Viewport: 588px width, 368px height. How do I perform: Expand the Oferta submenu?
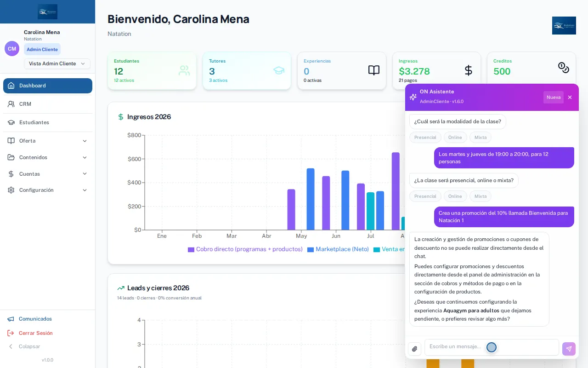(85, 141)
